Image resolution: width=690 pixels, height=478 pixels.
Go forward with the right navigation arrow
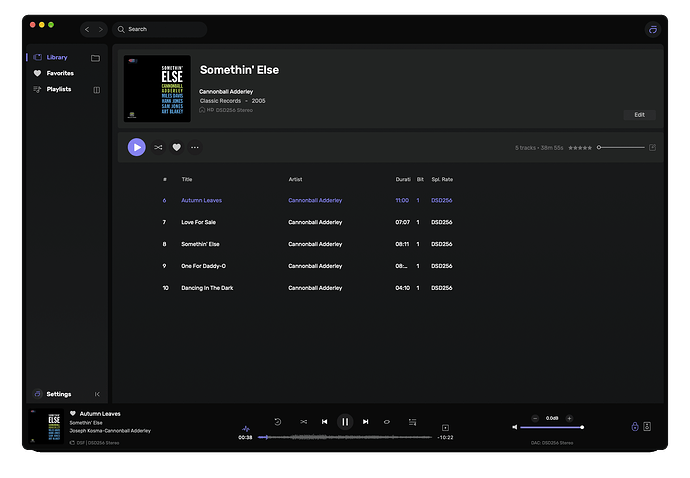101,29
